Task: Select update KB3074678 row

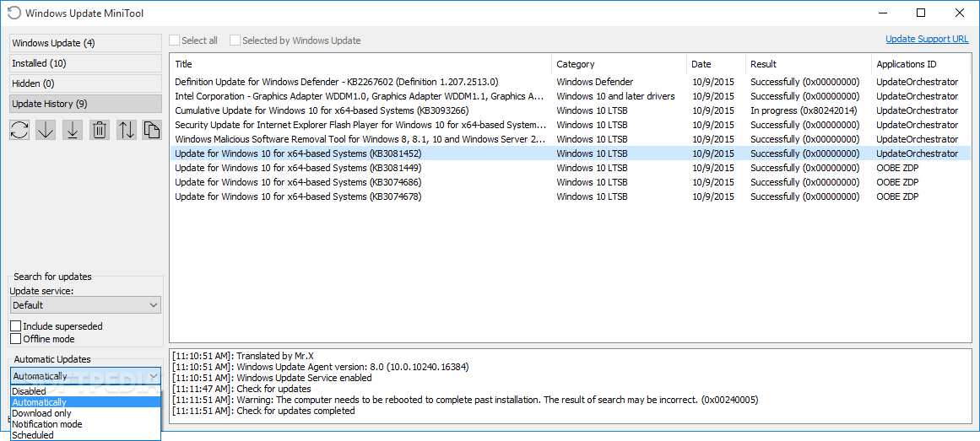Action: point(571,196)
